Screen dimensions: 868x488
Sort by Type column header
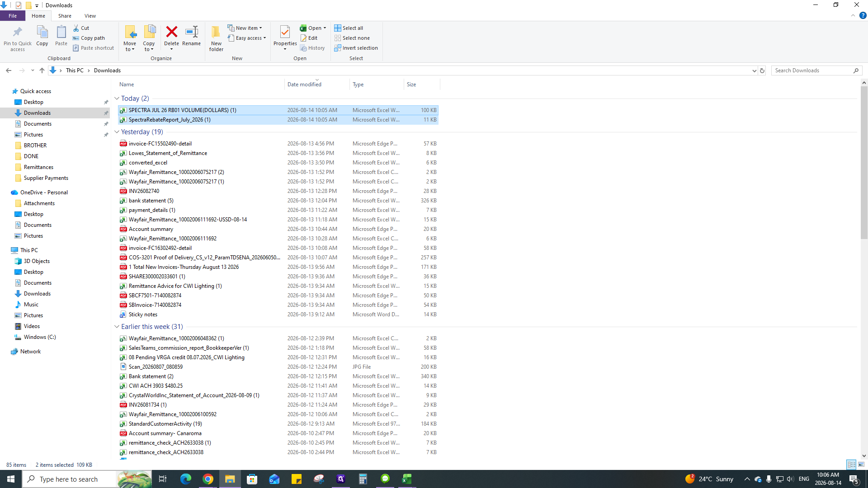pyautogui.click(x=377, y=84)
